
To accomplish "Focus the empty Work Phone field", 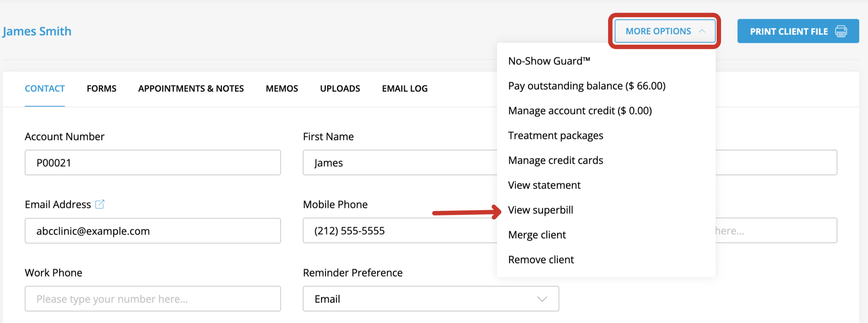I will [153, 299].
